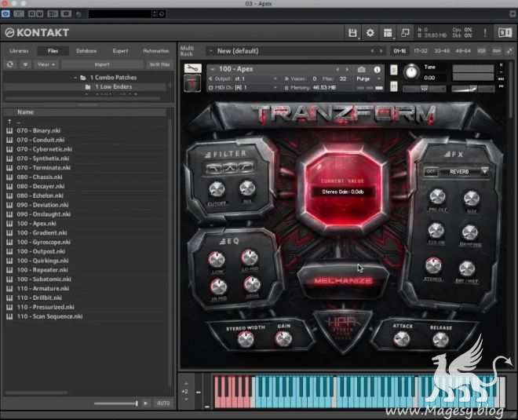
Task: Click the instrument volume slider
Action: click(x=473, y=89)
